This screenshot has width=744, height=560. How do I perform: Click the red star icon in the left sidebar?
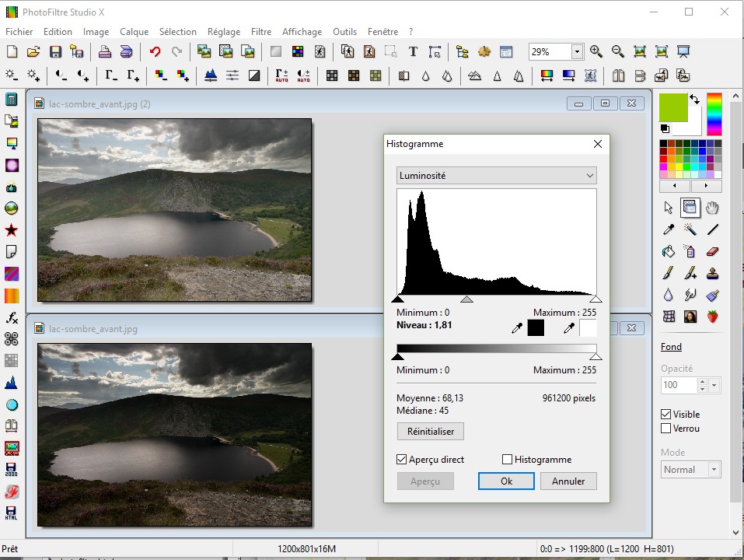[x=12, y=231]
